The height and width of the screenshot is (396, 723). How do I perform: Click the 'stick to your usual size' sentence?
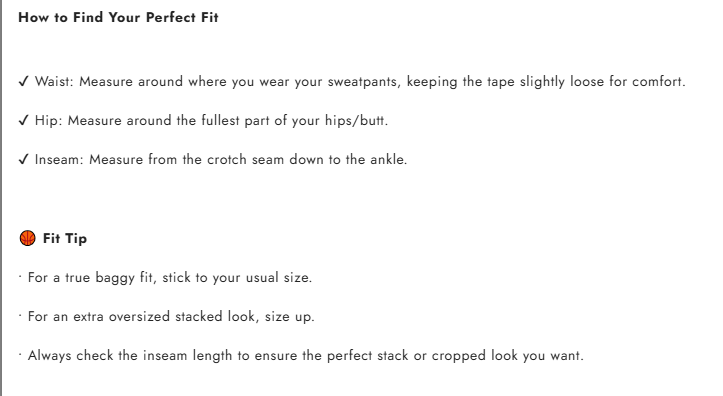tap(170, 278)
